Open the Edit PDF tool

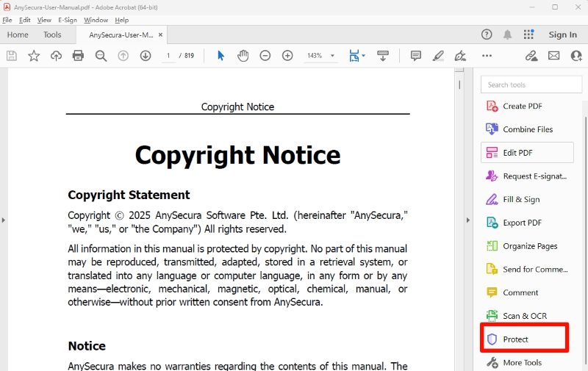527,153
